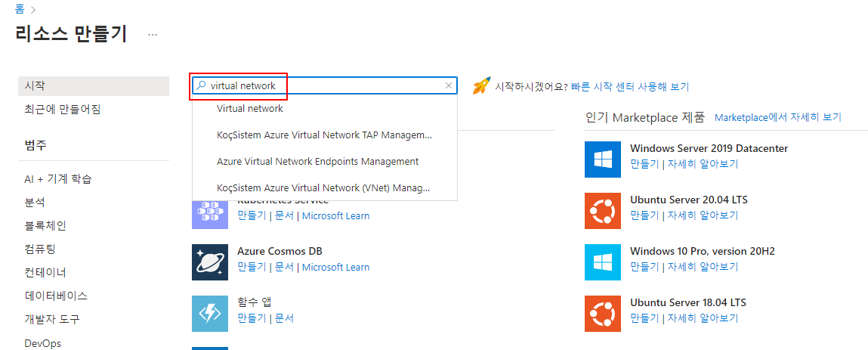Click 만들기 under 함수 앱
868x350 pixels.
pyautogui.click(x=252, y=318)
